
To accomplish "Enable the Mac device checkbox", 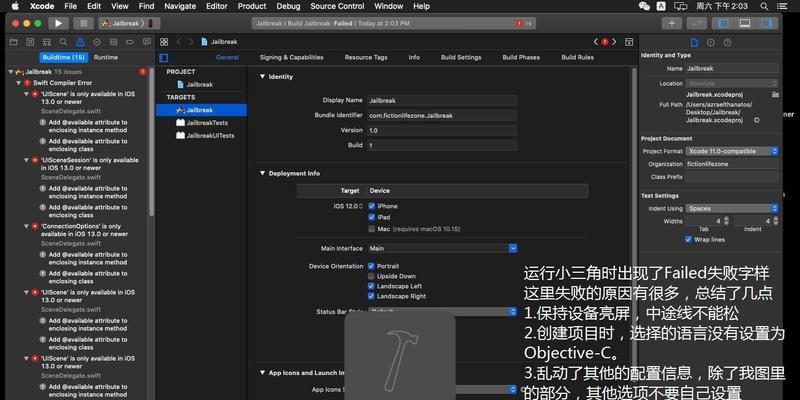I will coord(371,229).
